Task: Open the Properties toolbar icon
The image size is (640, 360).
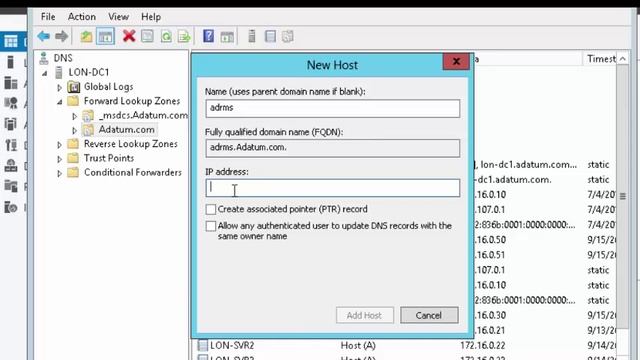Action: [x=147, y=36]
